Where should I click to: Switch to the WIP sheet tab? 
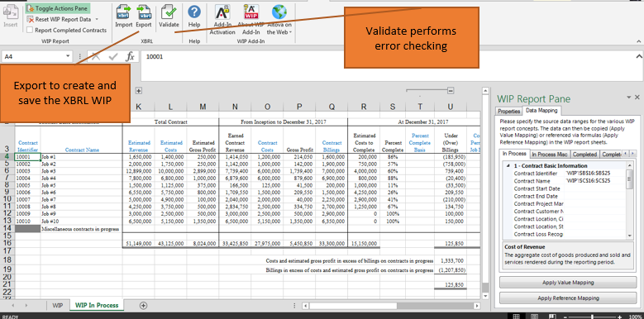tap(58, 305)
